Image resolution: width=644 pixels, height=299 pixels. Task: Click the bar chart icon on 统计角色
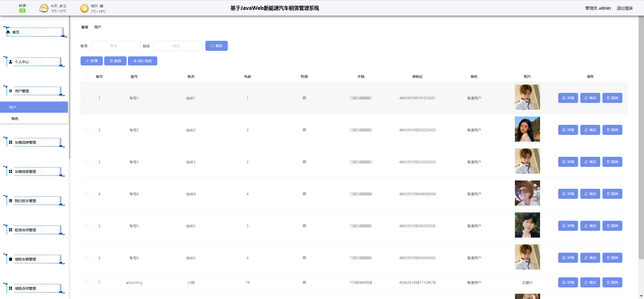[x=135, y=61]
